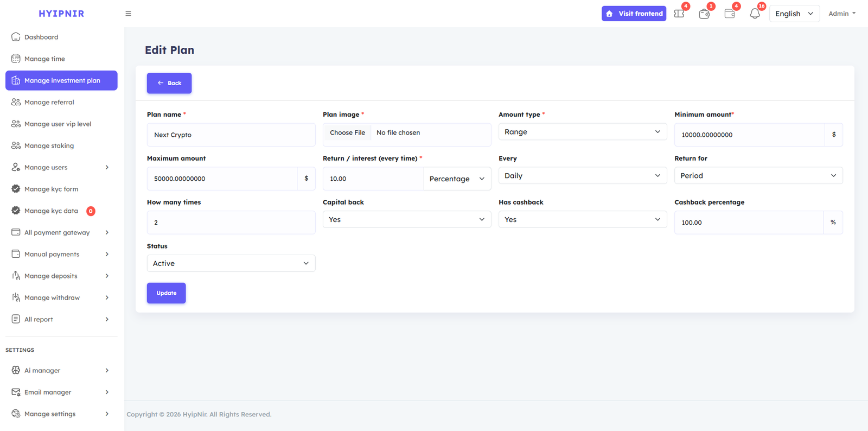Click the Choose File button for Plan image

(x=347, y=133)
